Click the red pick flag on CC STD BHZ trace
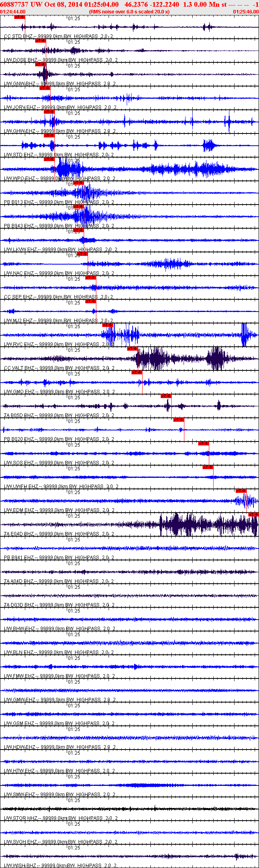Screen dimensions: 259x868 [x=19, y=17]
